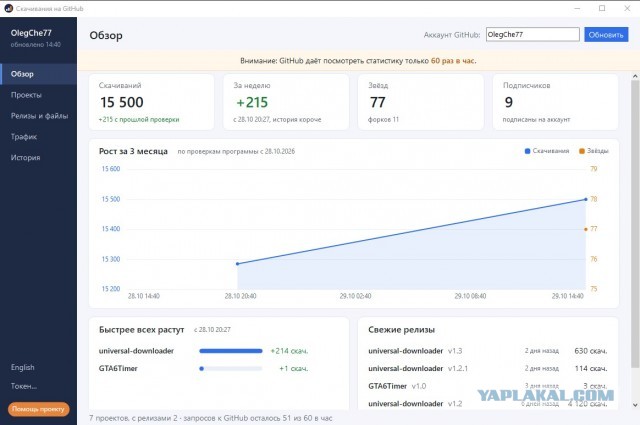This screenshot has width=640, height=425.
Task: Click the Обновить button
Action: point(606,35)
